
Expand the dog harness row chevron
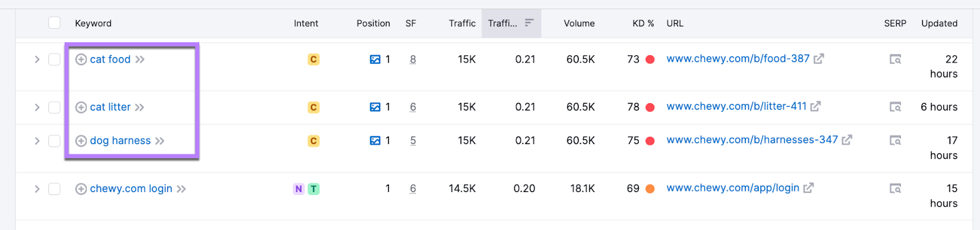point(37,141)
